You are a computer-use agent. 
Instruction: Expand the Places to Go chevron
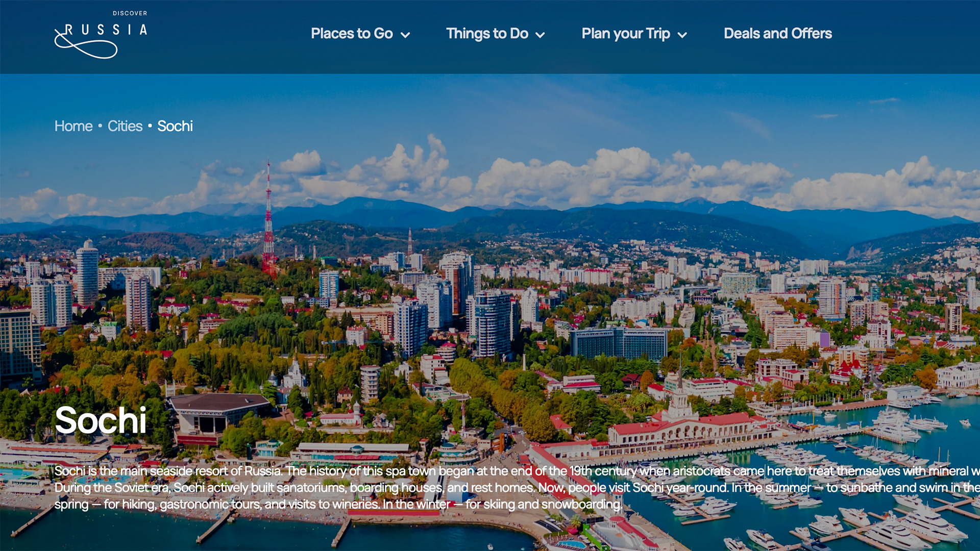406,35
